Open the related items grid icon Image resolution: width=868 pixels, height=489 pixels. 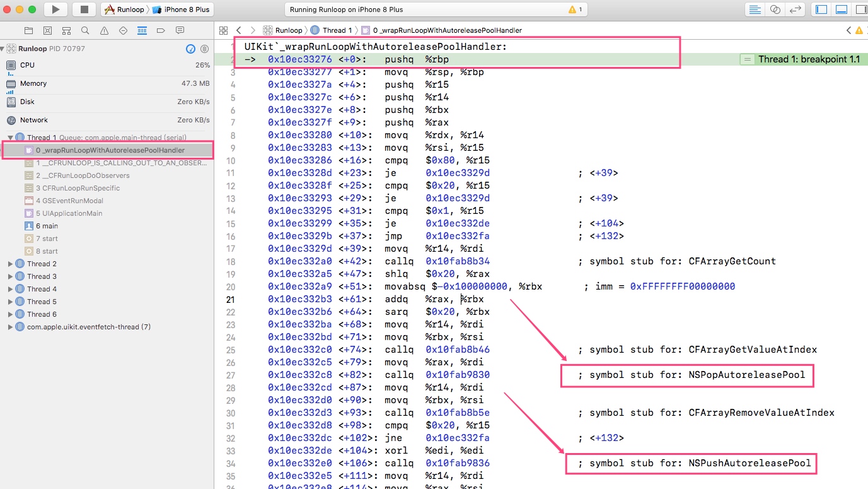pos(223,30)
